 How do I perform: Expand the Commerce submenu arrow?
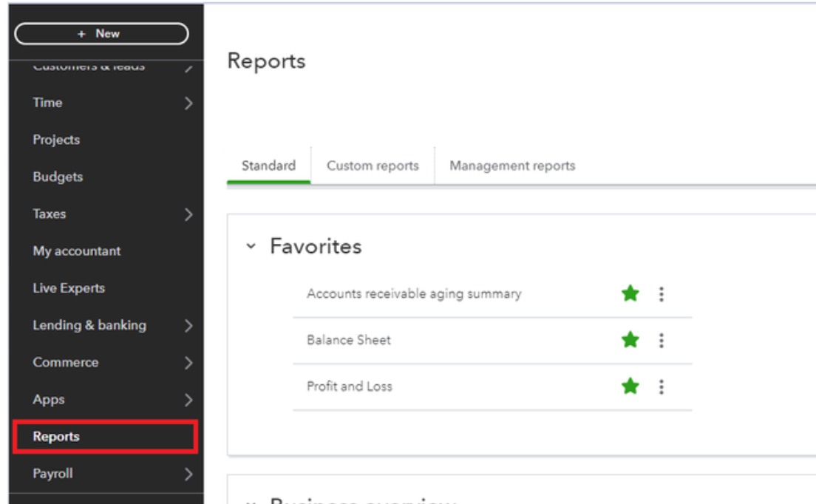coord(188,363)
